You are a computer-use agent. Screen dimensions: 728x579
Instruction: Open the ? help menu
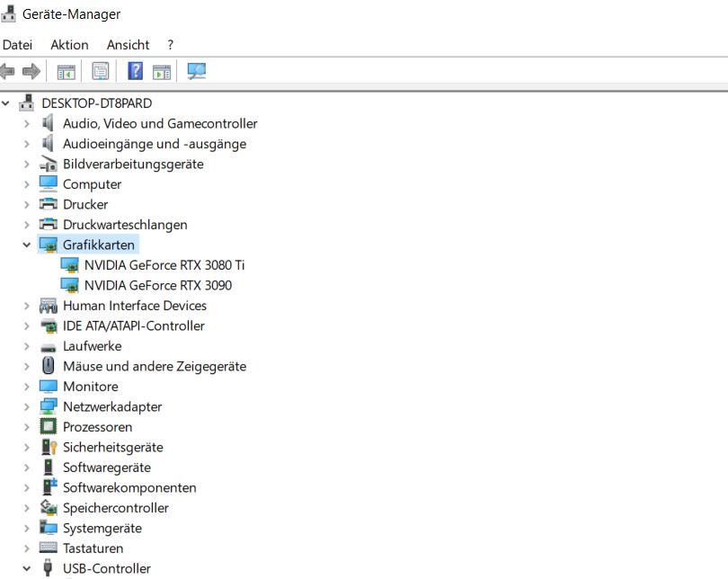(x=171, y=45)
